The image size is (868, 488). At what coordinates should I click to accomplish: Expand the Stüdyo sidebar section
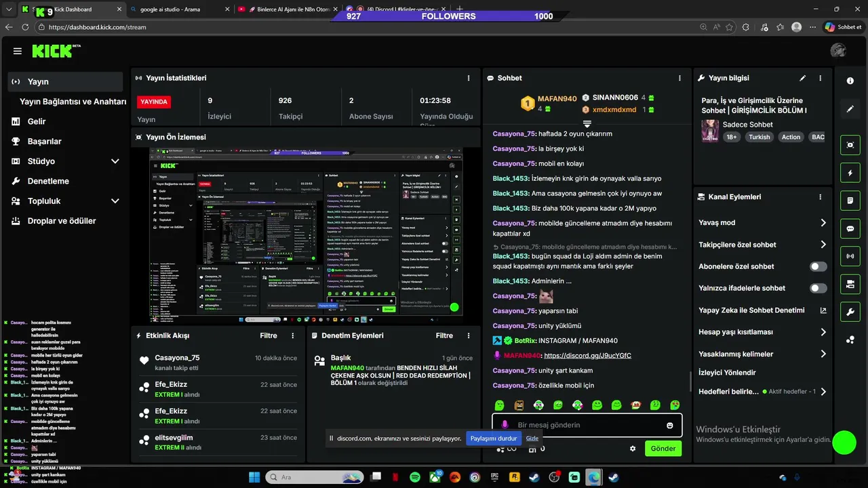[115, 161]
